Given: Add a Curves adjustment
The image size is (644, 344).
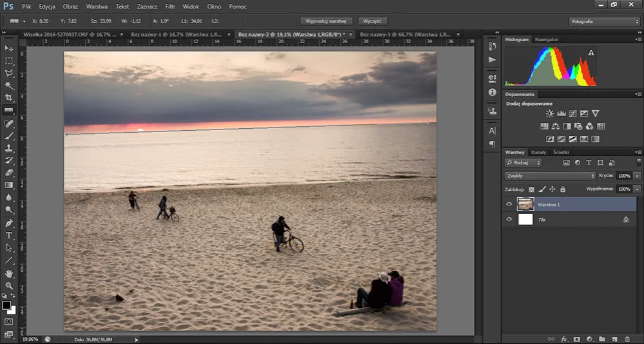Looking at the screenshot, I should pos(572,114).
